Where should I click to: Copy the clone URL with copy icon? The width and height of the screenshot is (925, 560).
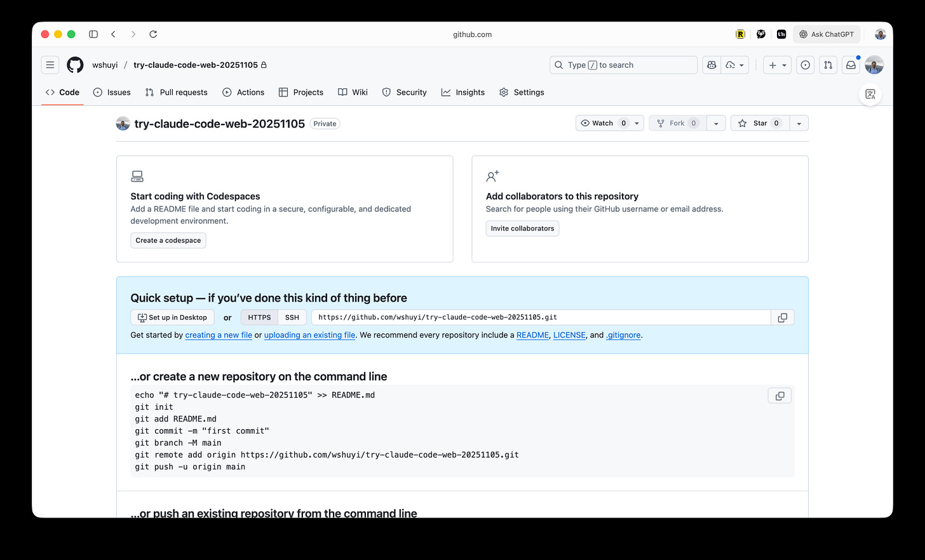coord(783,317)
